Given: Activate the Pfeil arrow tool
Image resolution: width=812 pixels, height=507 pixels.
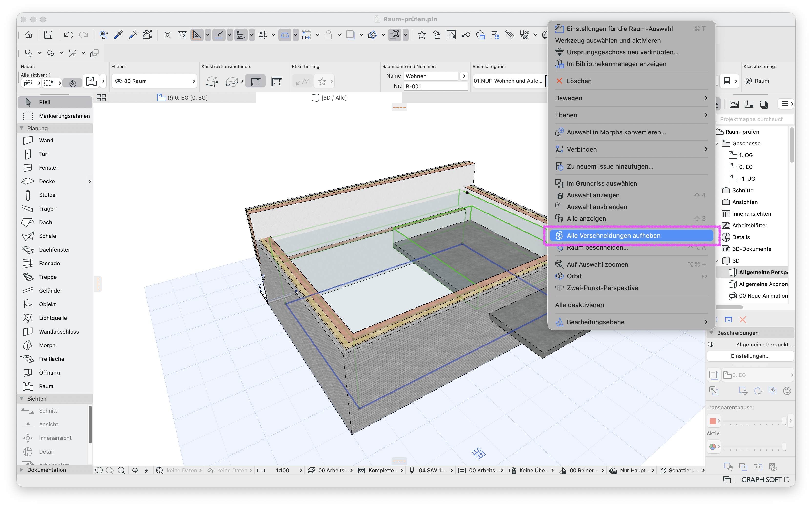Looking at the screenshot, I should click(x=55, y=102).
